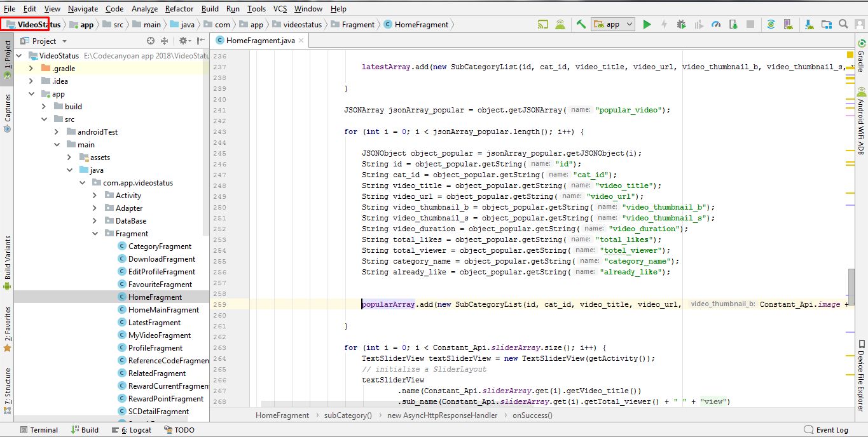The image size is (868, 437).
Task: Click scroll from source target icon
Action: point(151,41)
